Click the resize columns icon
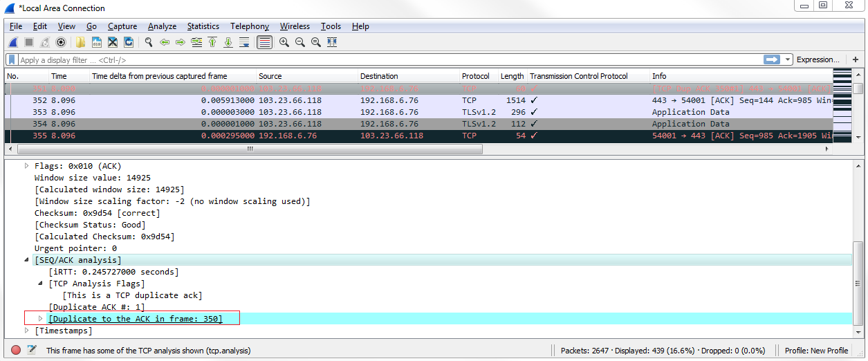Image resolution: width=868 pixels, height=361 pixels. click(x=332, y=42)
